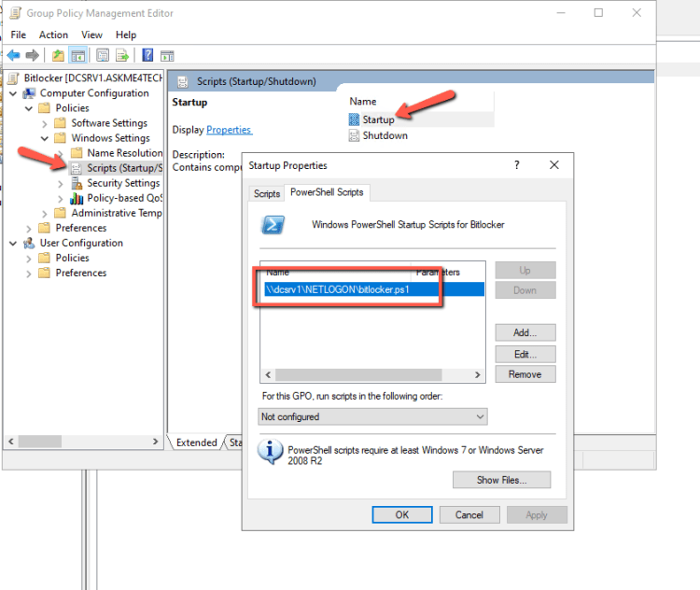Image resolution: width=700 pixels, height=590 pixels.
Task: Select the PowerShell Scripts tab
Action: click(327, 192)
